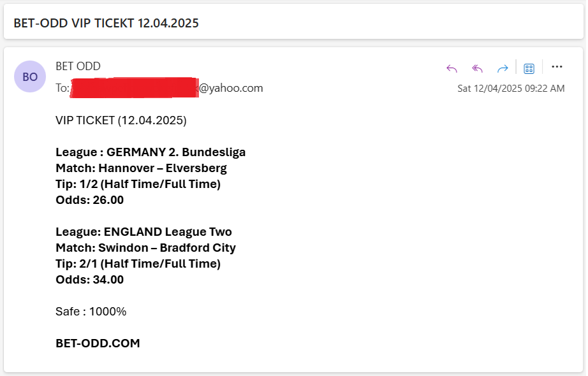Click the VIP TICKET (12.04.2025) heading line
Image resolution: width=588 pixels, height=376 pixels.
121,120
